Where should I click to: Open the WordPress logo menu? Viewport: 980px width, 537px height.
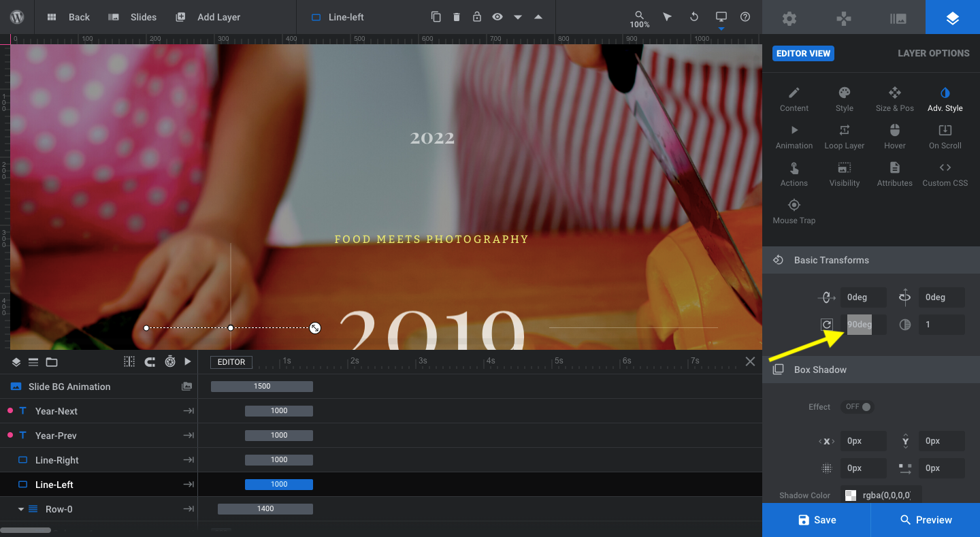(x=17, y=17)
